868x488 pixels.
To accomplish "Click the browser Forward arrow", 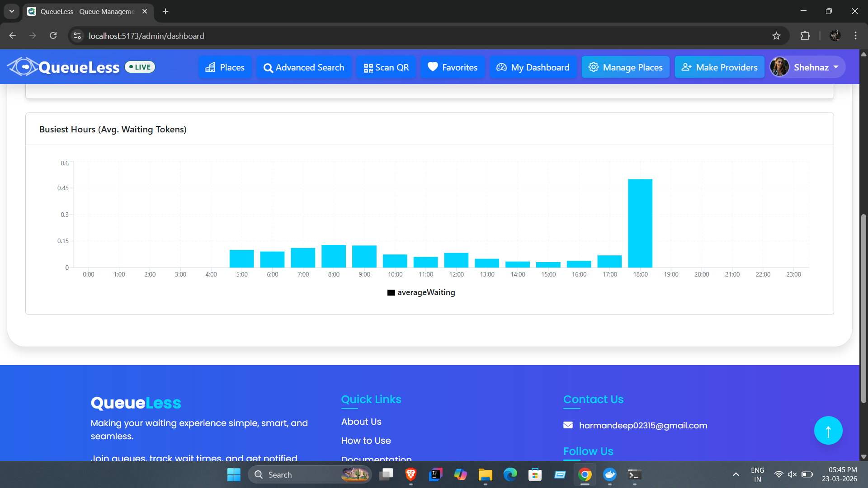I will pyautogui.click(x=33, y=36).
